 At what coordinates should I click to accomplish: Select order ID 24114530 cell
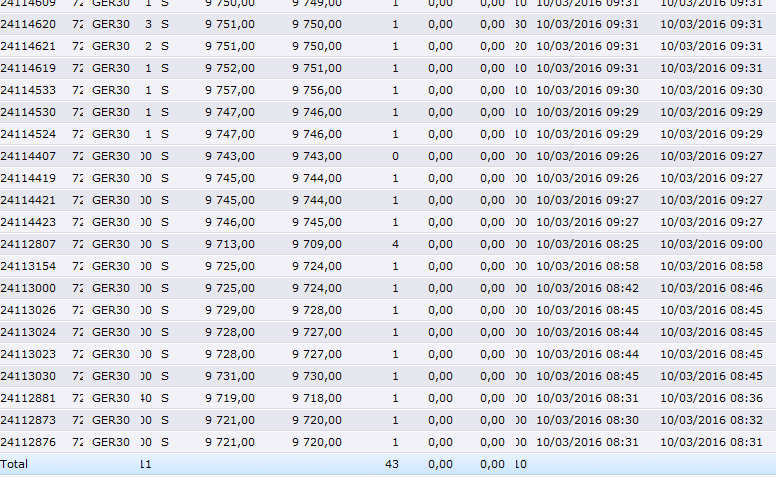[x=28, y=112]
